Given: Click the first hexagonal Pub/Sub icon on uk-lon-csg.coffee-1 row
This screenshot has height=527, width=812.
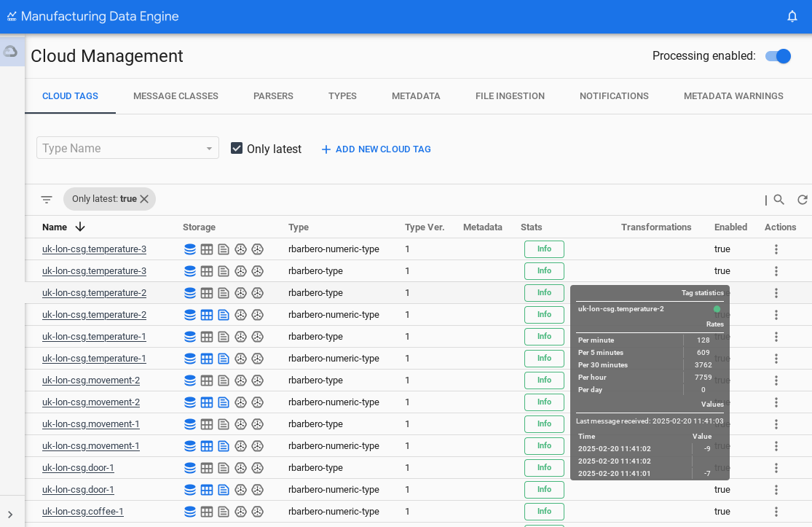Looking at the screenshot, I should pos(240,511).
